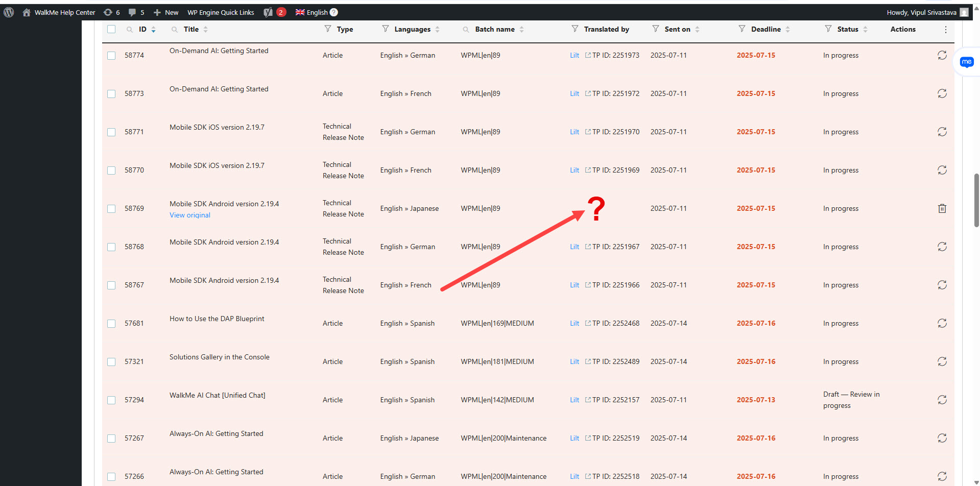Select checkbox for job 58773

point(111,93)
